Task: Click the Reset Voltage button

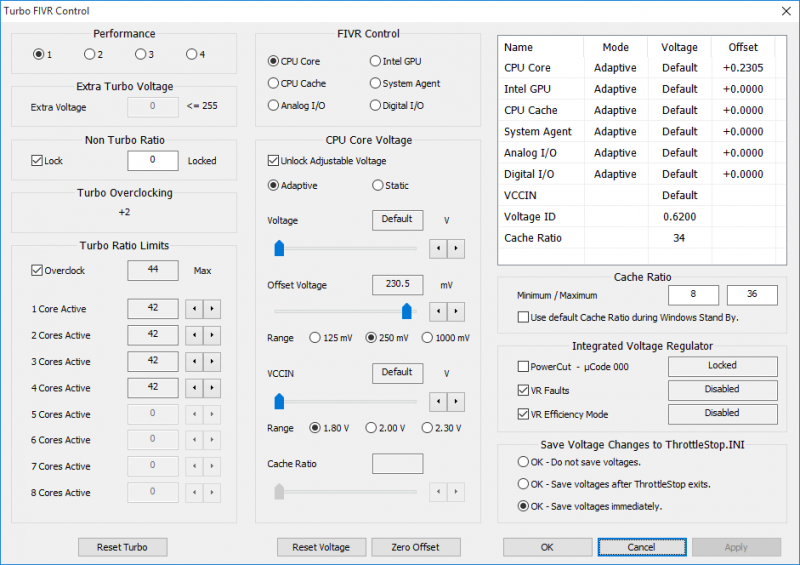Action: point(321,547)
